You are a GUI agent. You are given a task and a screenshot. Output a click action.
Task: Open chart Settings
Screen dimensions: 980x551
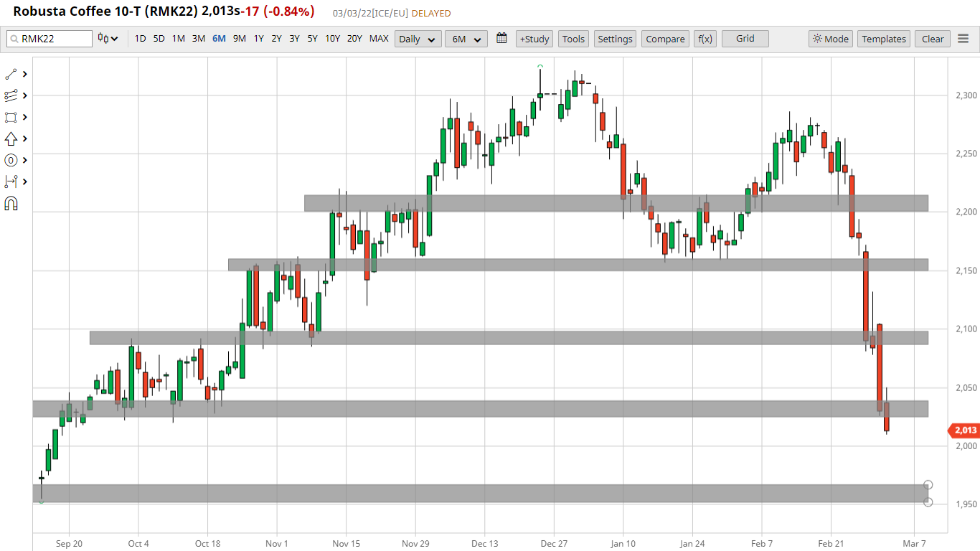pyautogui.click(x=615, y=39)
